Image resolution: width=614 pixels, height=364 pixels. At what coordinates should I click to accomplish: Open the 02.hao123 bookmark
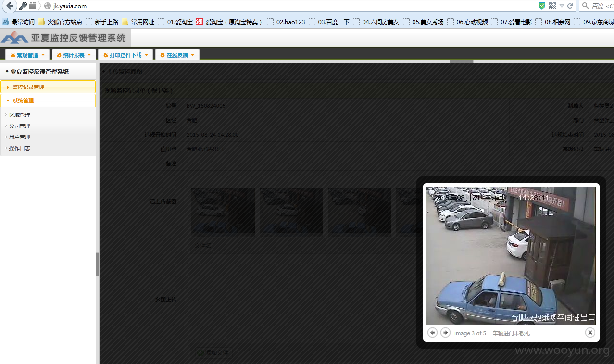[286, 22]
